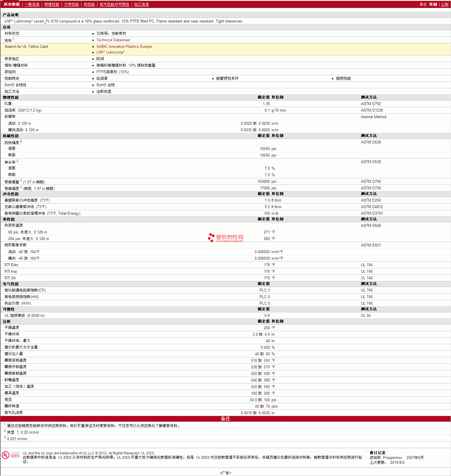This screenshot has height=476, width=451.
Task: Go to the 力学性能 tab
Action: coord(71,4)
